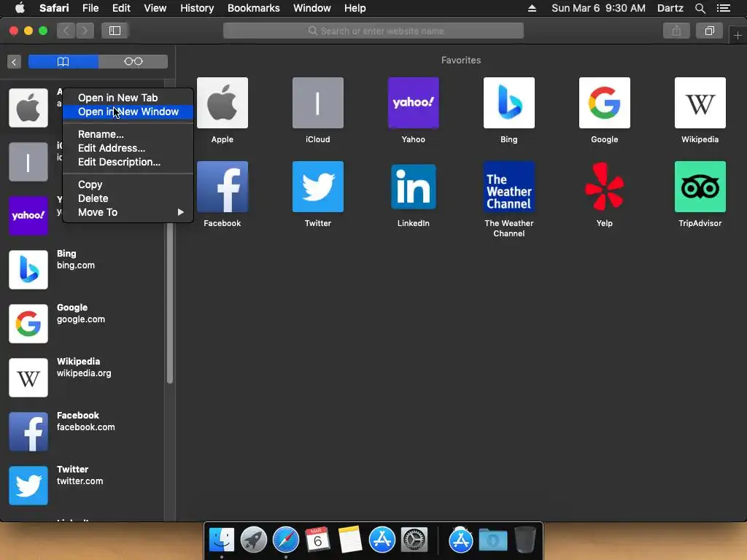Open Downloads folder in the Dock
747x560 pixels.
[x=492, y=540]
